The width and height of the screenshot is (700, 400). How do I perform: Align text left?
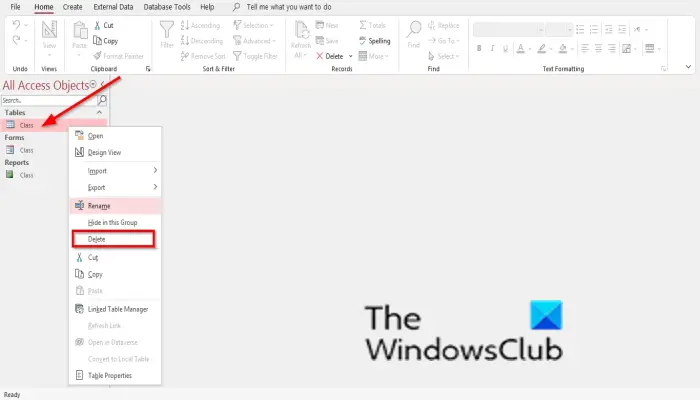point(584,48)
